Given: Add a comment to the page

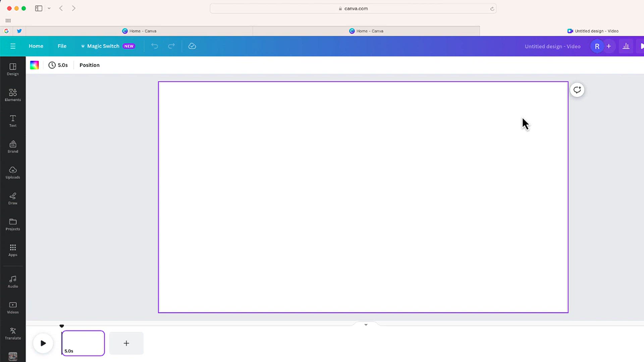Looking at the screenshot, I should [577, 90].
